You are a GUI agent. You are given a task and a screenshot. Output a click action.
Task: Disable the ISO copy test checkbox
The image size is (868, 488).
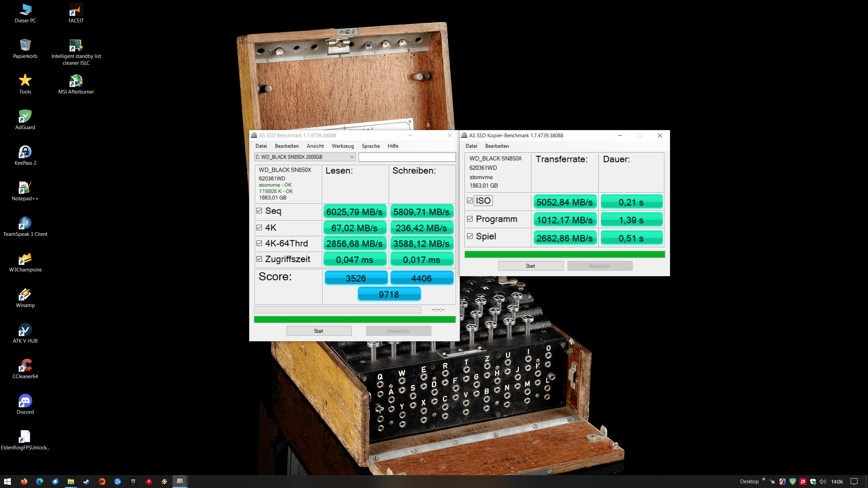pyautogui.click(x=470, y=201)
